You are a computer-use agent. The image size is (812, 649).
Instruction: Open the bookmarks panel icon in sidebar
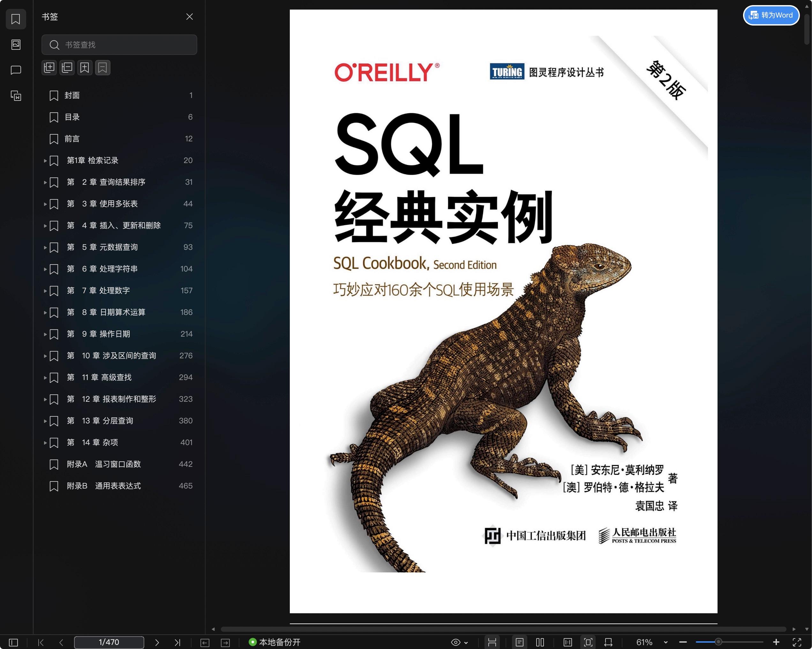point(16,19)
